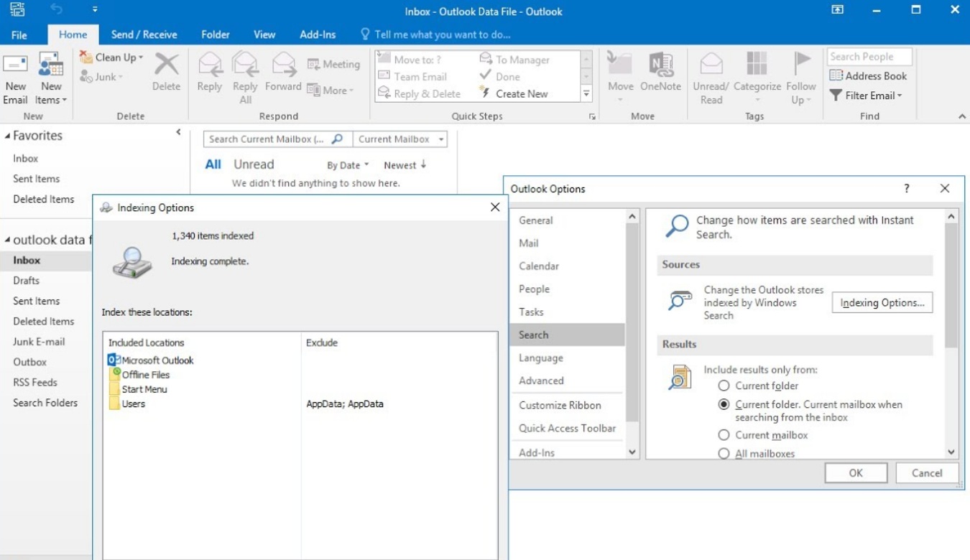
Task: Open the Drafts folder
Action: (27, 281)
